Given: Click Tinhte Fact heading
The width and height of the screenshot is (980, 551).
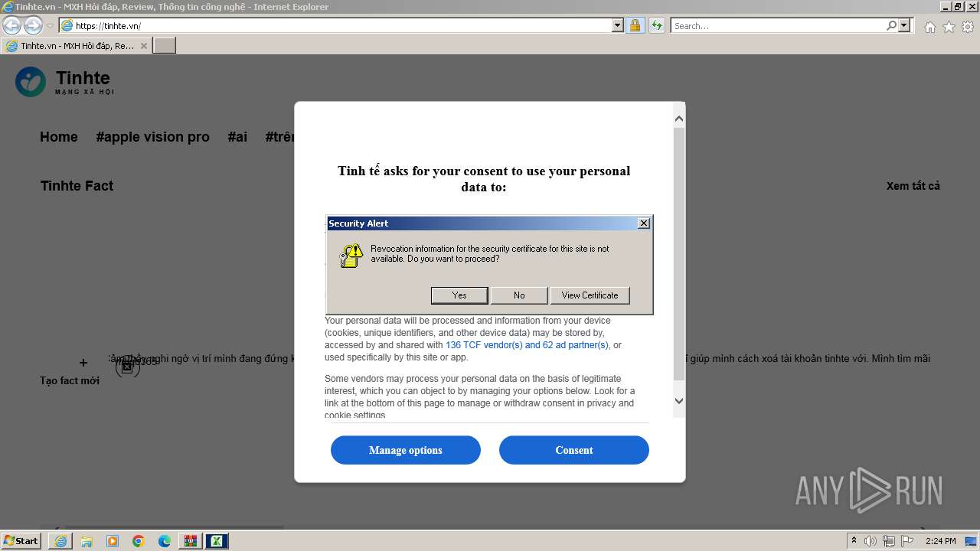Looking at the screenshot, I should pyautogui.click(x=77, y=186).
